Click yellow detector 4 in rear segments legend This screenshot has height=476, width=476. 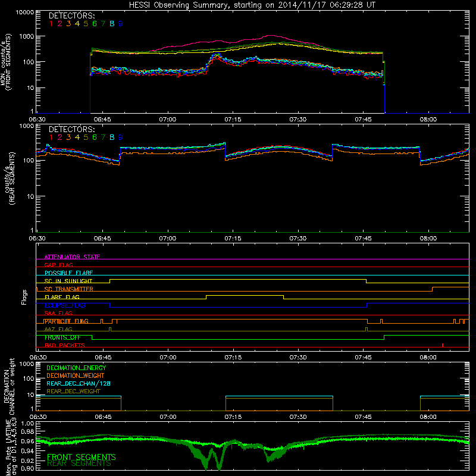tap(77, 137)
